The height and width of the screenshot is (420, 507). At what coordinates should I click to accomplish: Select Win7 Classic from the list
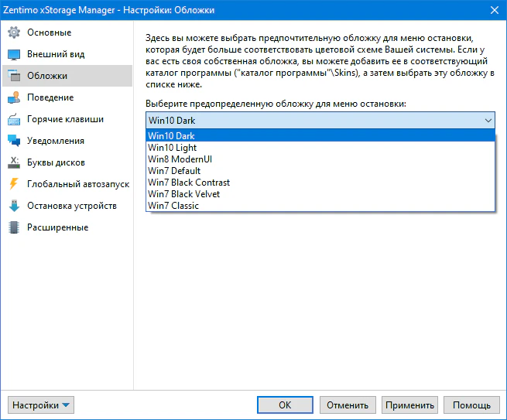click(x=173, y=206)
